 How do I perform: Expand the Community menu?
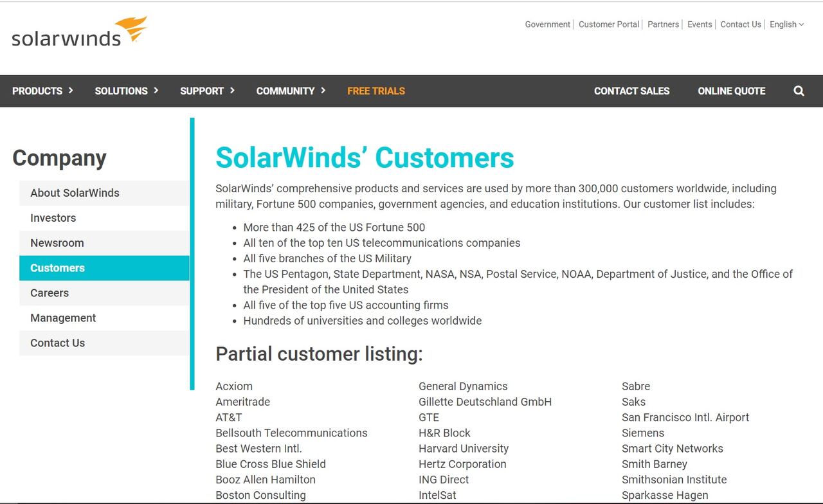(291, 91)
